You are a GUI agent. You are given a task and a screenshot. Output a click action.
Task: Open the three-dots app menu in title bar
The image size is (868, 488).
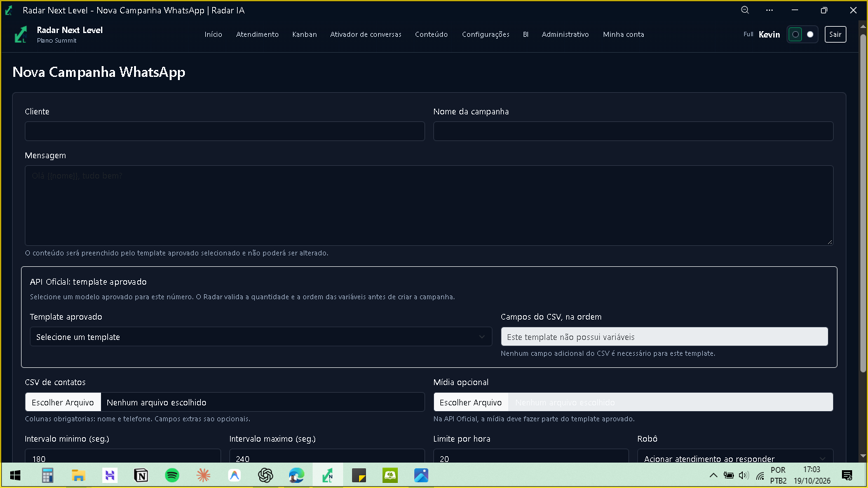[x=770, y=10]
